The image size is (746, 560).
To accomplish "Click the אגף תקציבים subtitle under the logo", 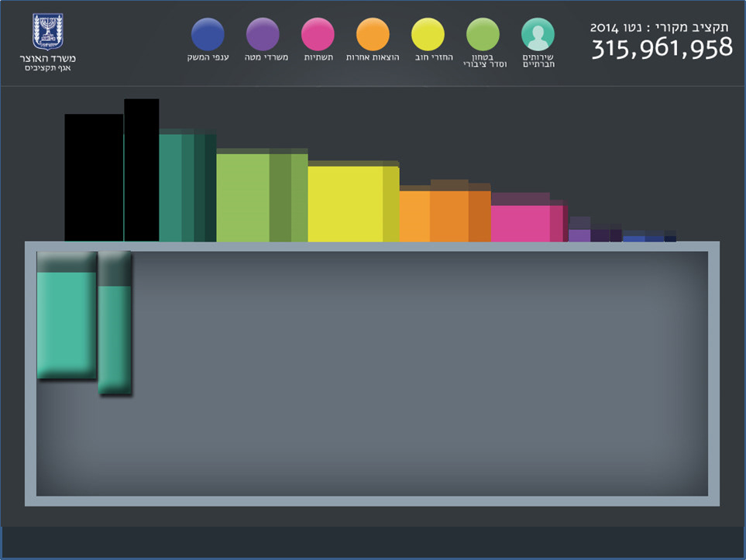I will (47, 68).
